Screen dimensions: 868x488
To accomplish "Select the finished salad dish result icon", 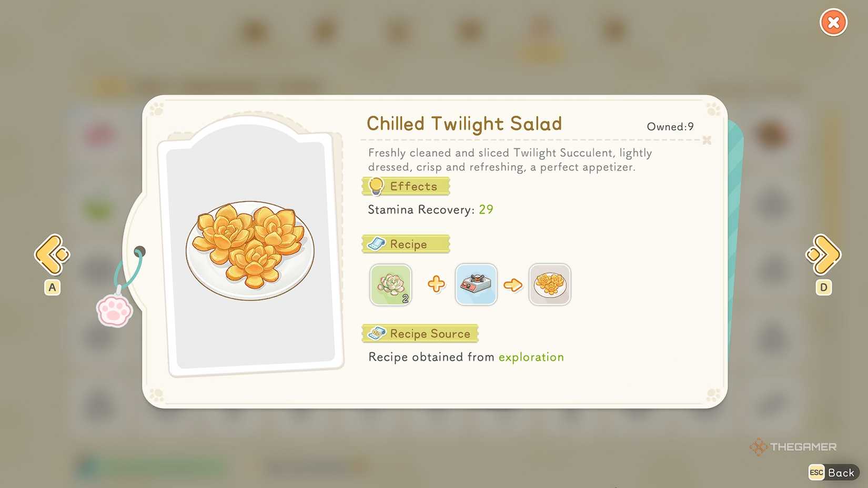I will coord(550,285).
